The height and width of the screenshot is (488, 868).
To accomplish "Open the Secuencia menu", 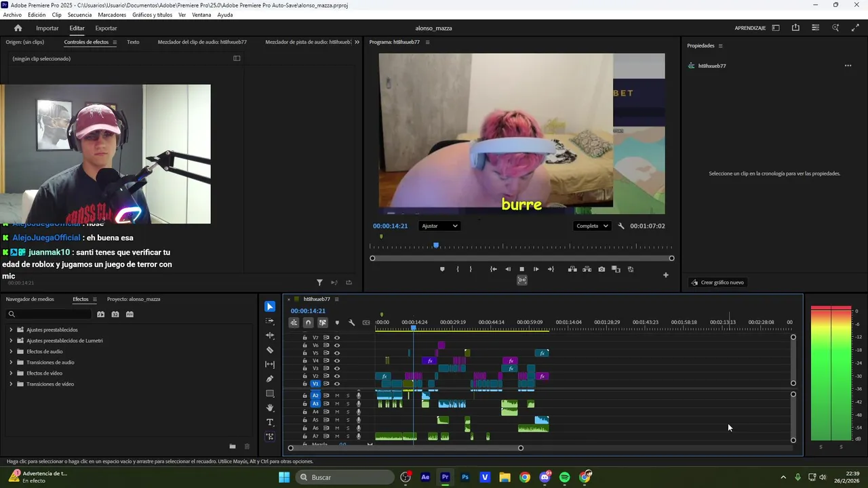I will [x=79, y=14].
